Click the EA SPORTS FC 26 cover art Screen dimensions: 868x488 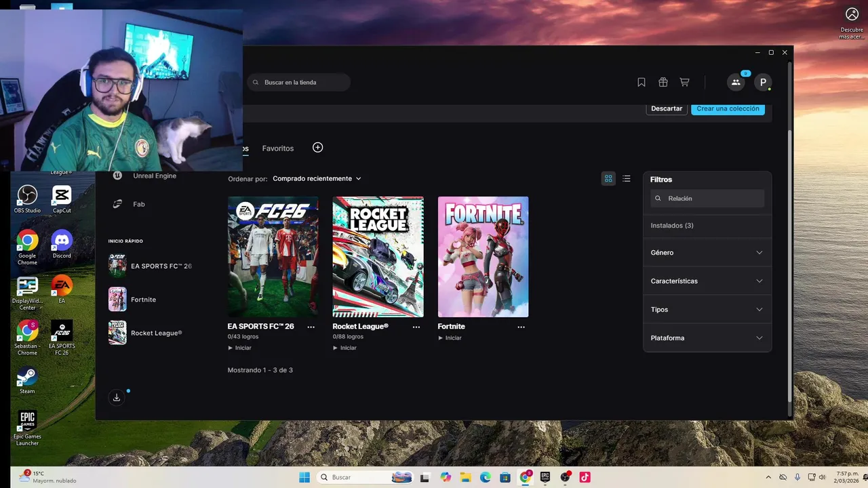point(273,257)
